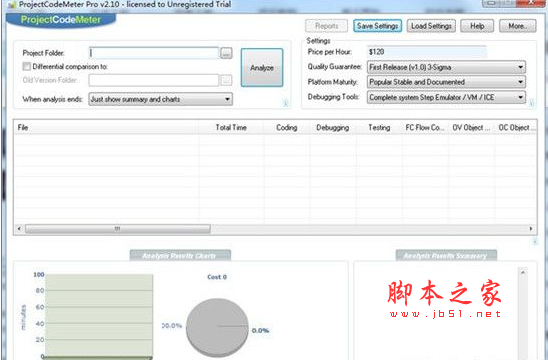The width and height of the screenshot is (548, 360).
Task: Click the app icon in title bar
Action: click(x=12, y=4)
